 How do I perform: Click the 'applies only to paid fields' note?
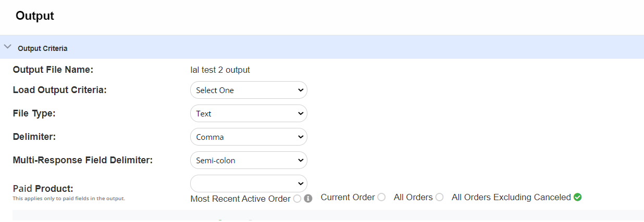pos(69,199)
